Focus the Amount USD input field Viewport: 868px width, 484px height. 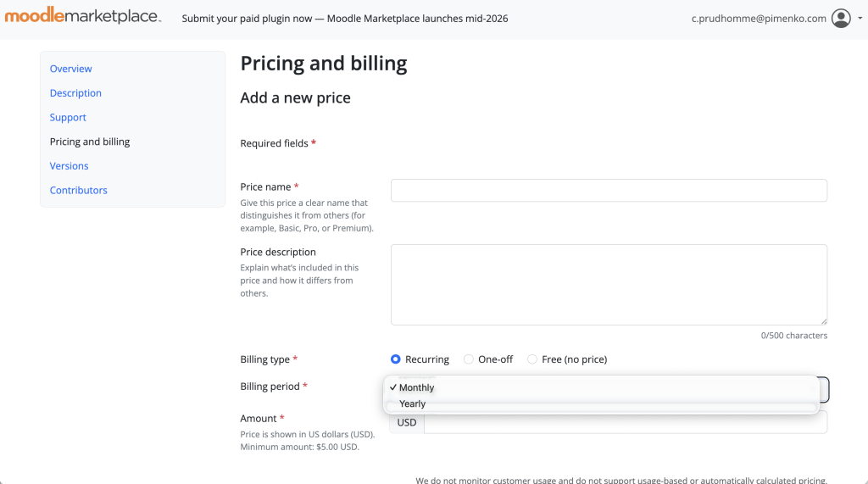(626, 422)
